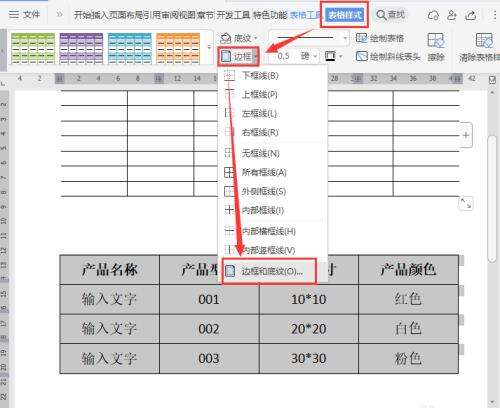The height and width of the screenshot is (408, 500).
Task: Apply the green table style thumbnail
Action: (x=33, y=48)
